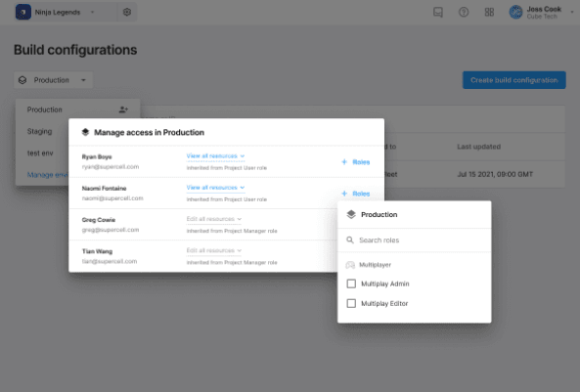Click Roles link for Ryan Boye
Image resolution: width=580 pixels, height=392 pixels.
pyautogui.click(x=361, y=162)
